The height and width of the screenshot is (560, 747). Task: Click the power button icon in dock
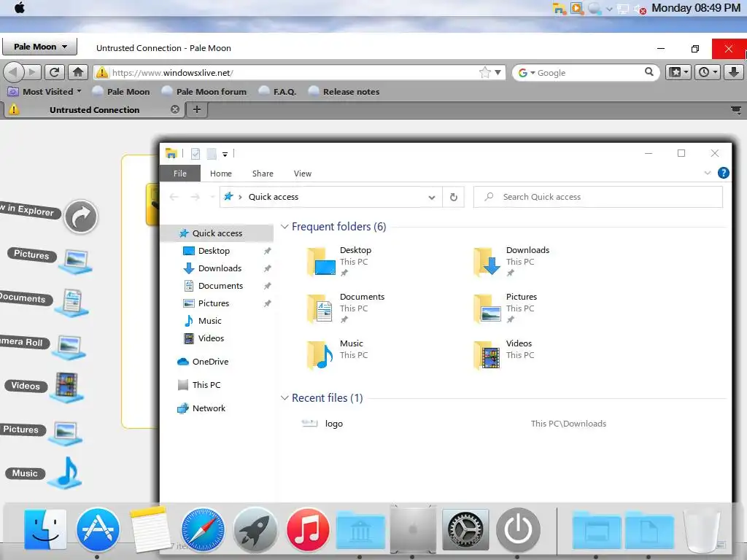point(518,529)
